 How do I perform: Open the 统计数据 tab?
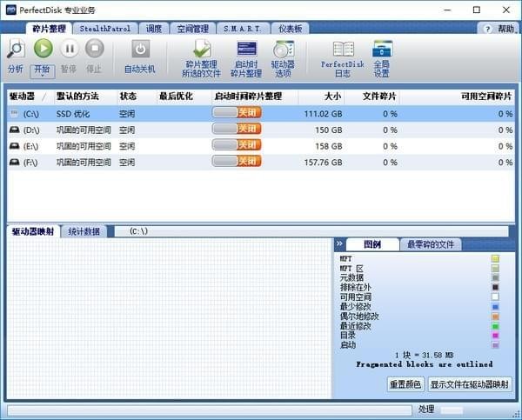pos(84,231)
